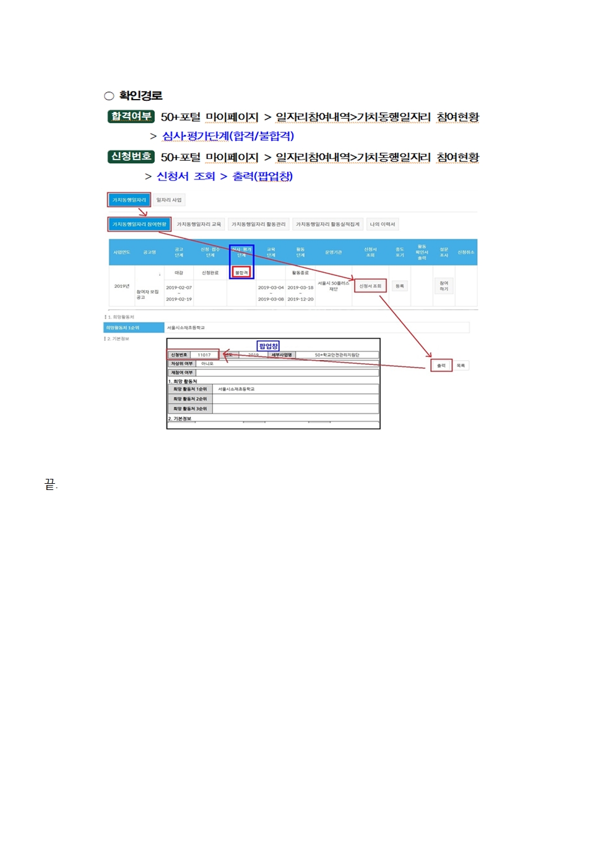Click the 활동종료 status cell

coord(300,272)
